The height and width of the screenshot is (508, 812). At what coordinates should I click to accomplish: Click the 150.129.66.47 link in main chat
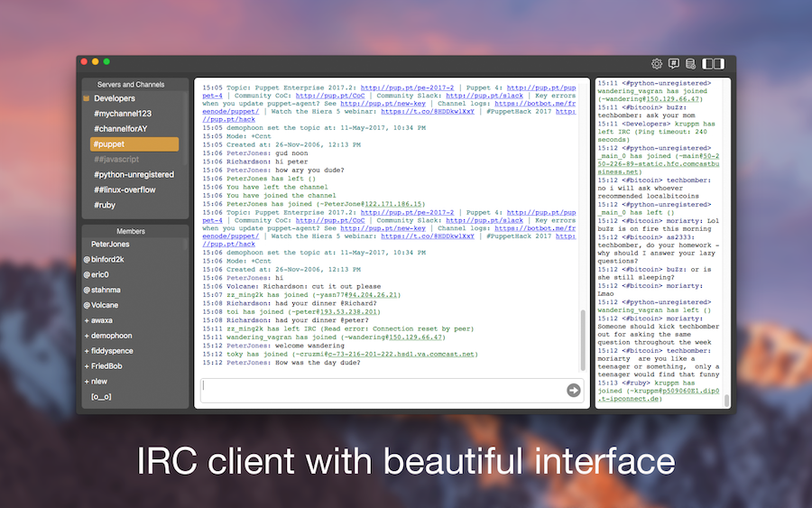tap(415, 337)
